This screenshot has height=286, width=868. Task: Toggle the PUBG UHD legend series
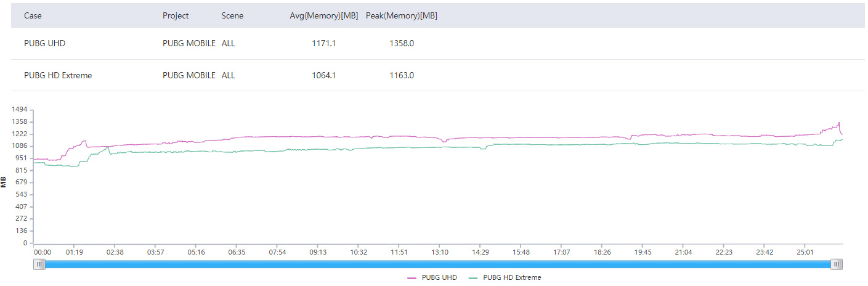[x=432, y=278]
